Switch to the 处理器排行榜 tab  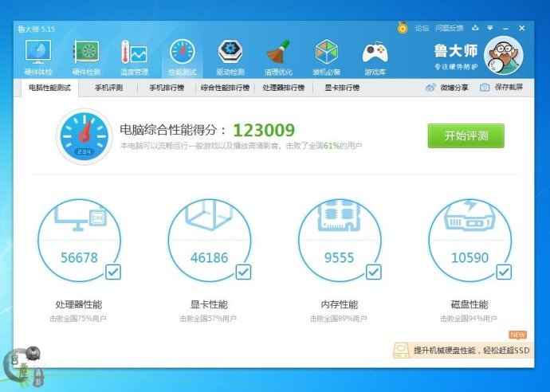(x=284, y=88)
